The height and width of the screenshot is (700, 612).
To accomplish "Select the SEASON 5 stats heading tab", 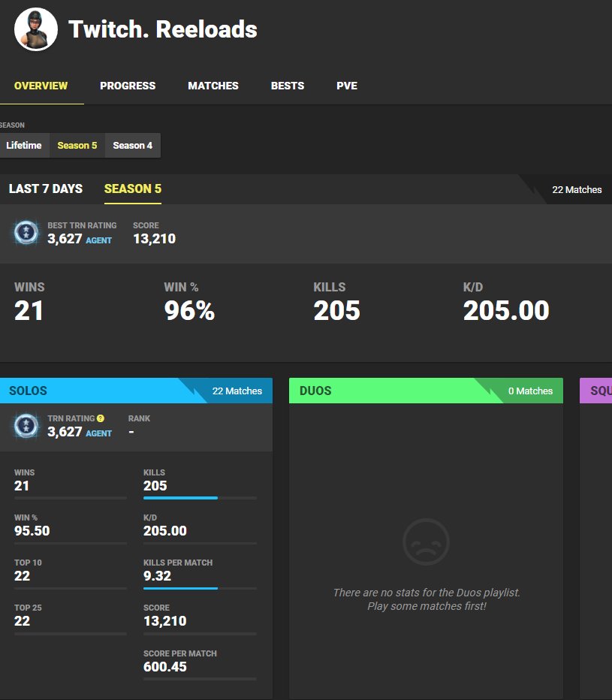I will click(x=133, y=189).
